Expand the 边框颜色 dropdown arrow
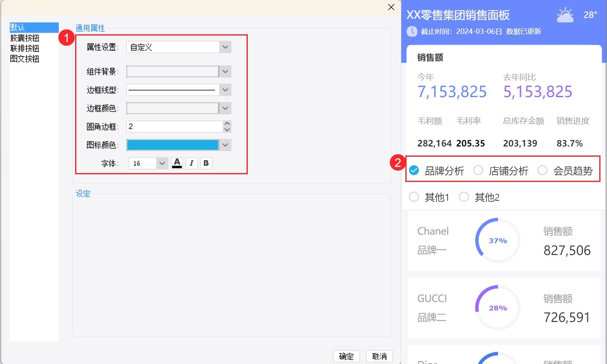The image size is (607, 364). tap(225, 108)
